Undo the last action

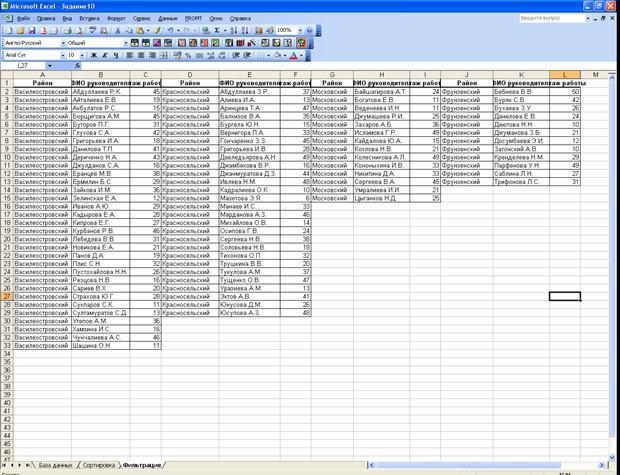click(170, 30)
